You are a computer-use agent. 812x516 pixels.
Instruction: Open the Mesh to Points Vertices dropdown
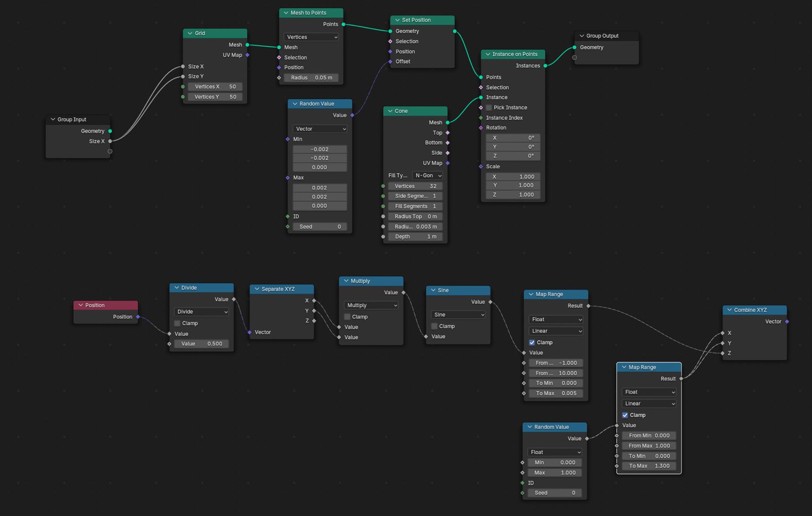(311, 37)
